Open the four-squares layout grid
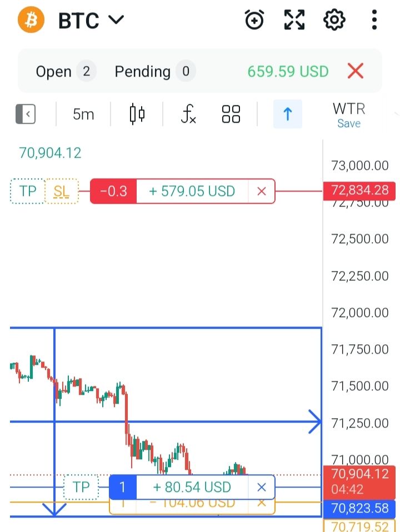This screenshot has width=400, height=532. pos(231,114)
